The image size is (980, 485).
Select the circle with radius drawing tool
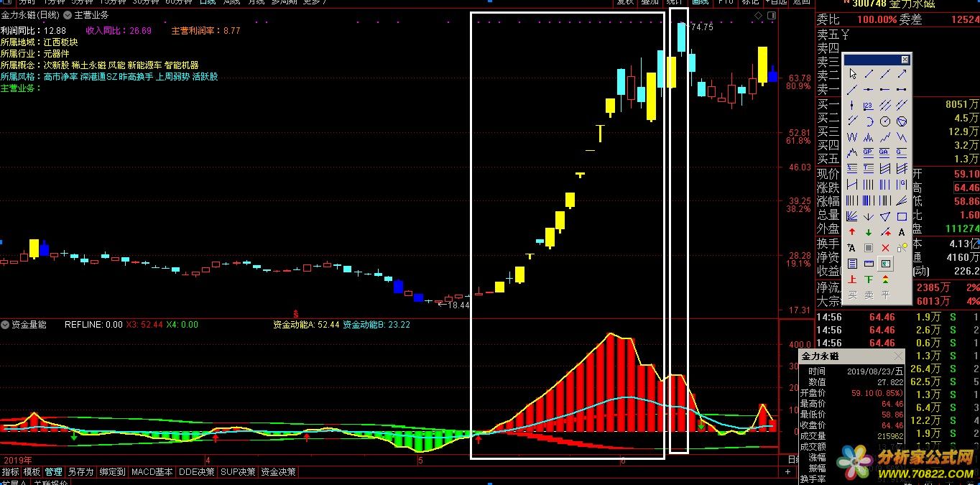click(x=885, y=121)
